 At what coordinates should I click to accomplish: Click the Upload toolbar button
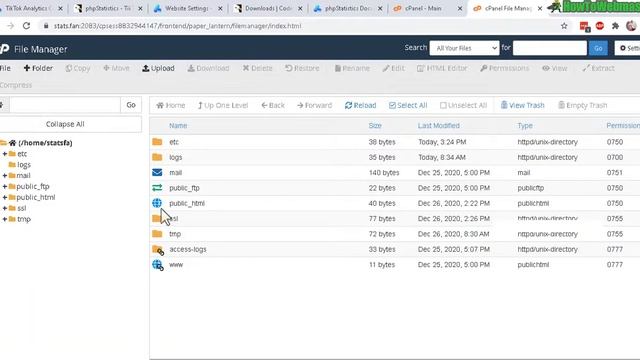(158, 68)
